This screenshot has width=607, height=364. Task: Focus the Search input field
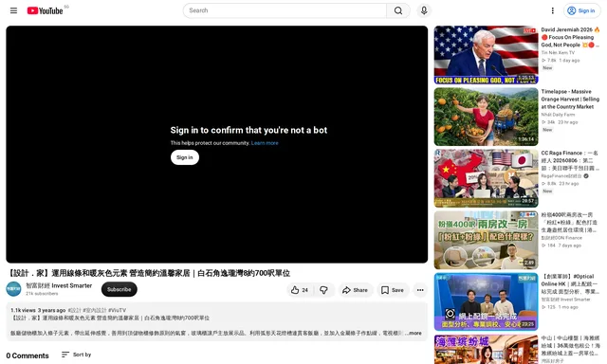click(x=285, y=10)
